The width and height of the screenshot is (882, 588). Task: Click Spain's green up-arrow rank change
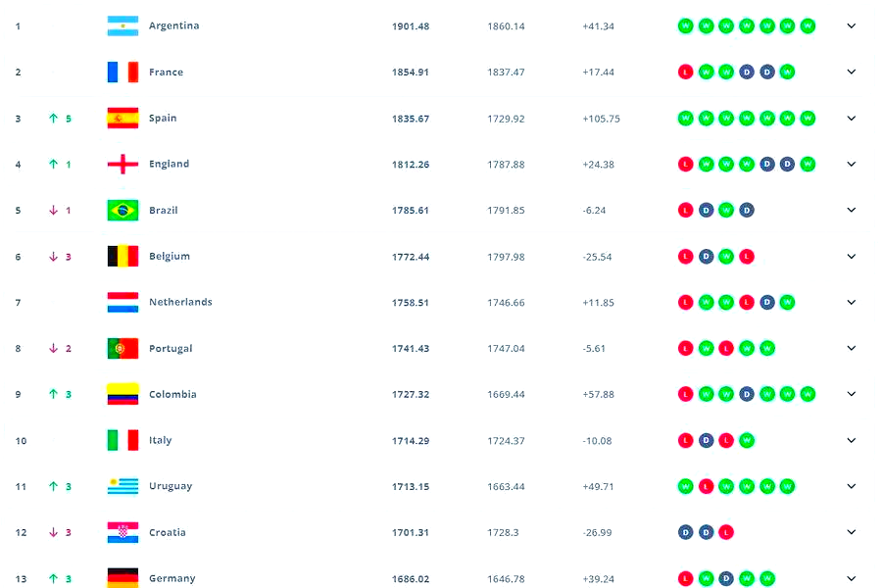click(54, 119)
